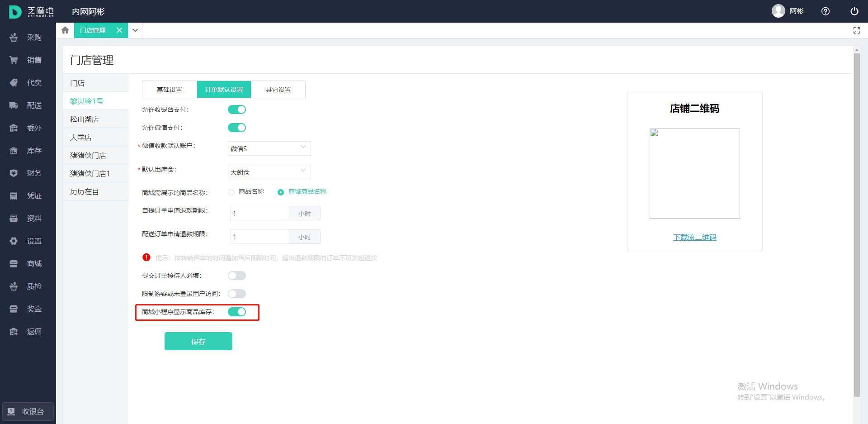Toggle fullscreen view icon
The width and height of the screenshot is (868, 424).
(x=856, y=30)
